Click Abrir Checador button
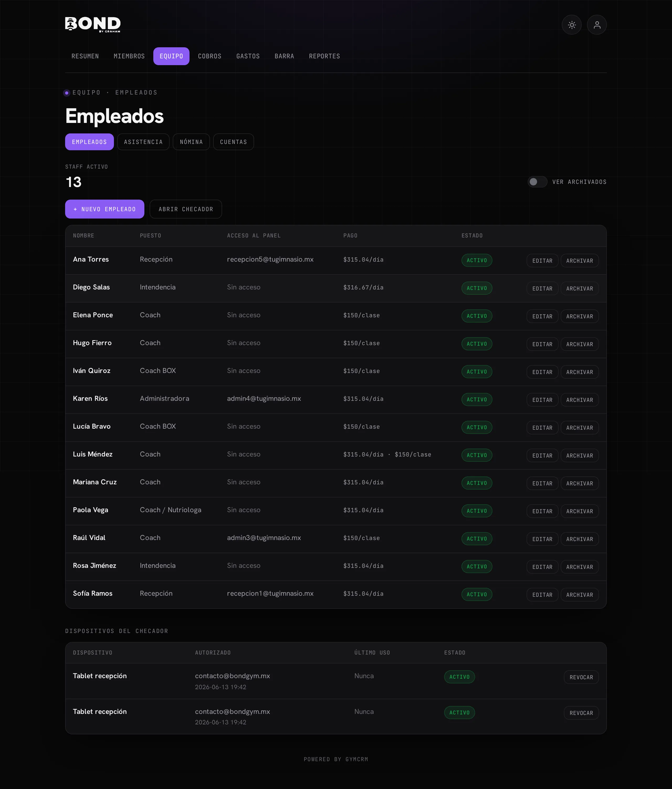The height and width of the screenshot is (789, 672). (x=186, y=209)
